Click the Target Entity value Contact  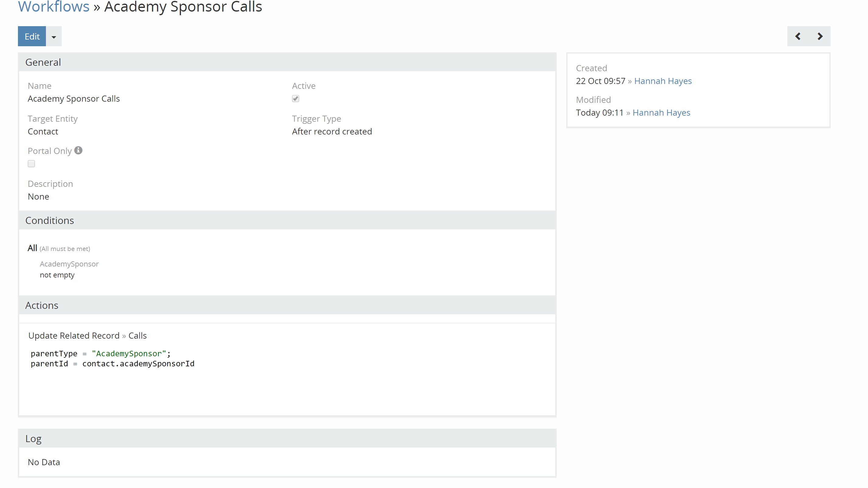(x=43, y=131)
